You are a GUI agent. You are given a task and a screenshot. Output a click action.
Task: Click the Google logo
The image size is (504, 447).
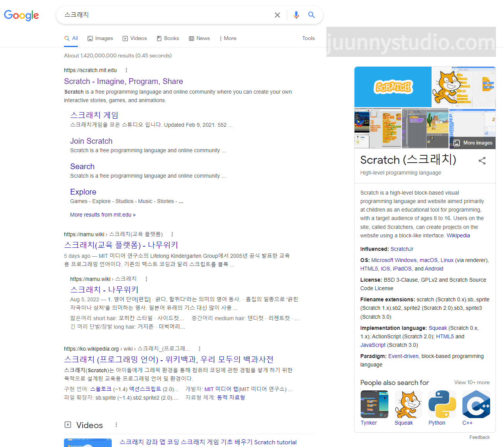click(x=21, y=15)
